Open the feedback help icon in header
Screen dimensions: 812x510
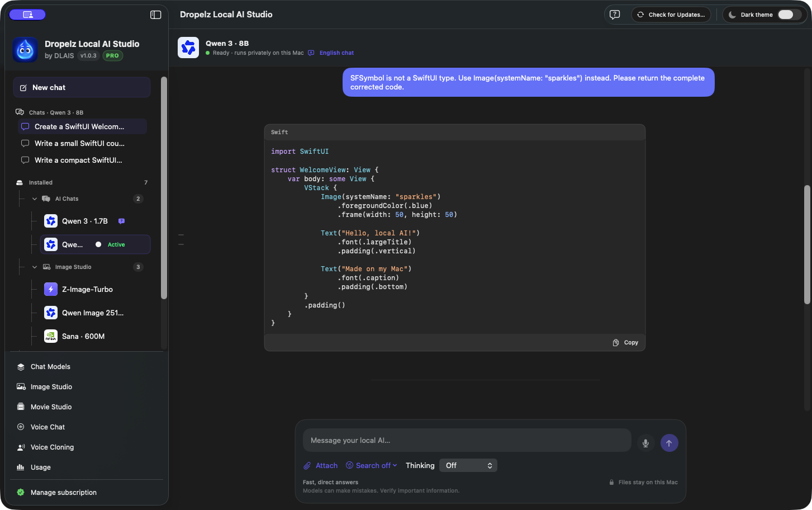click(x=615, y=15)
